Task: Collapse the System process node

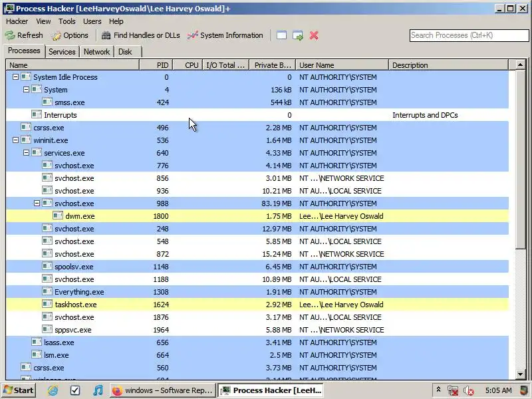Action: [x=26, y=90]
